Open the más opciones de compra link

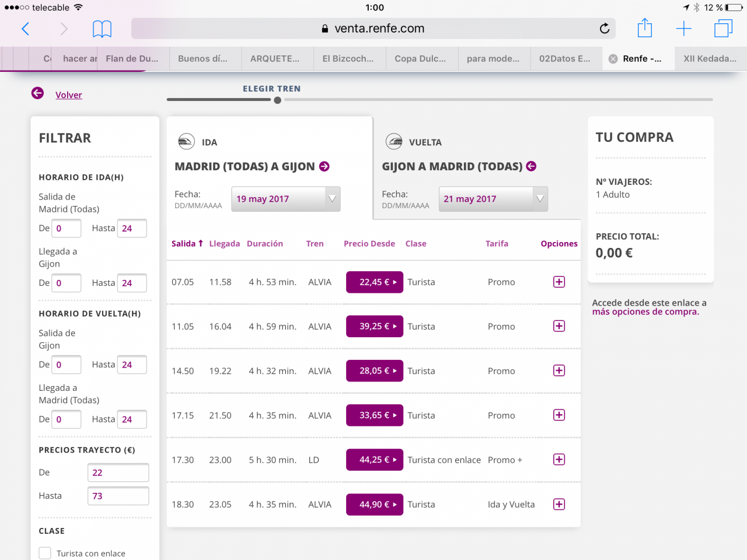pyautogui.click(x=645, y=311)
